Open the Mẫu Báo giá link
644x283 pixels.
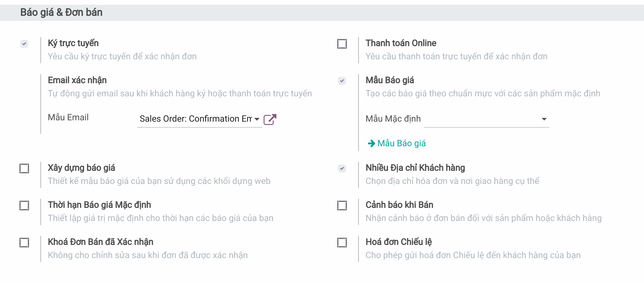[x=401, y=144]
